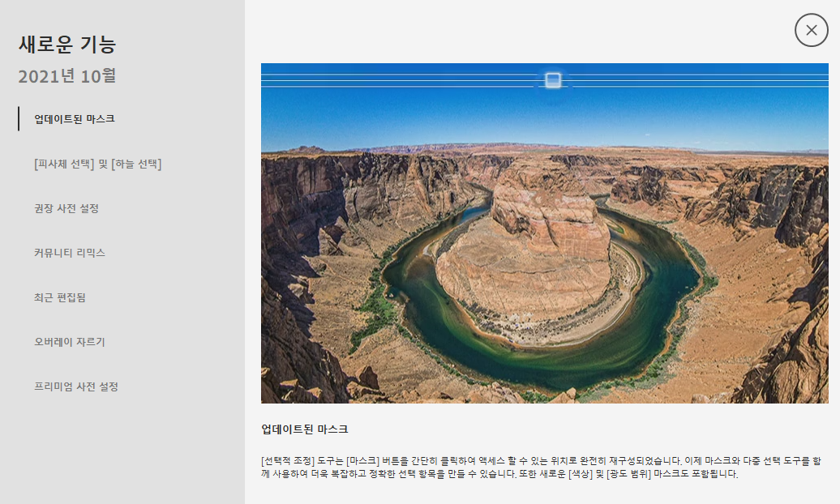The width and height of the screenshot is (840, 504).
Task: Click the linear gradient mask pin handle
Action: coord(553,80)
